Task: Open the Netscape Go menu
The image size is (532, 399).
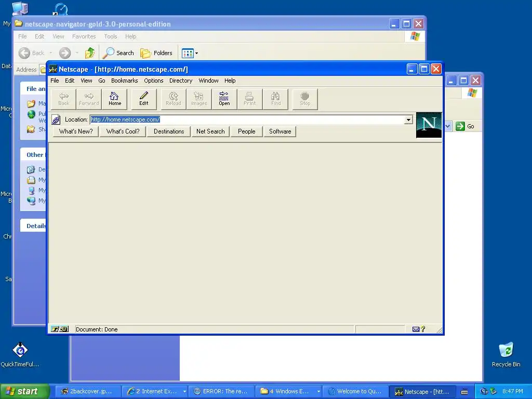Action: tap(102, 81)
